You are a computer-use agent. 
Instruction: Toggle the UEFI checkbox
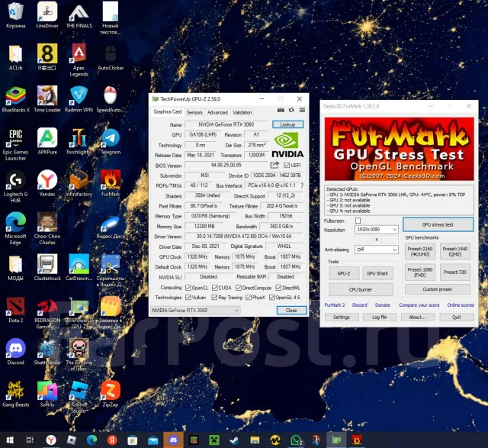[287, 165]
